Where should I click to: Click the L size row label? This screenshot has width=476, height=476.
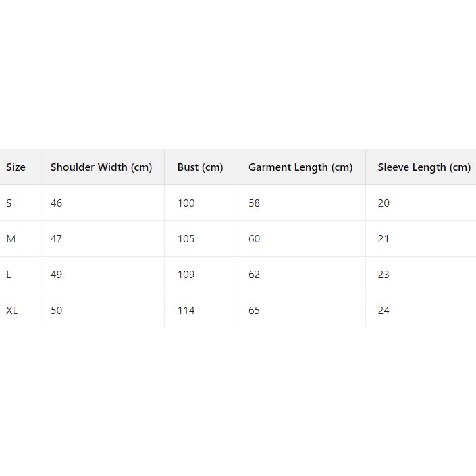[9, 275]
